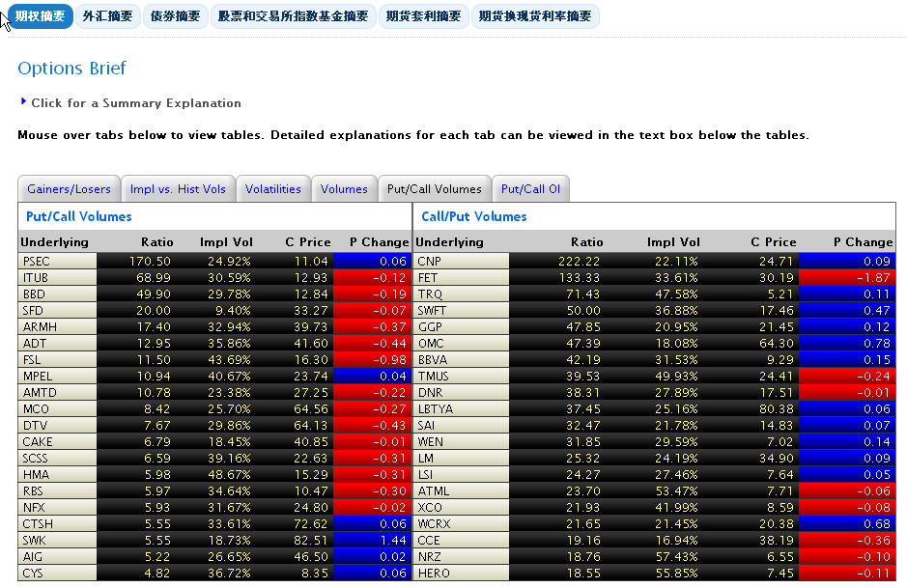Image resolution: width=907 pixels, height=588 pixels.
Task: Select the LBTYA underlying cell
Action: 461,408
